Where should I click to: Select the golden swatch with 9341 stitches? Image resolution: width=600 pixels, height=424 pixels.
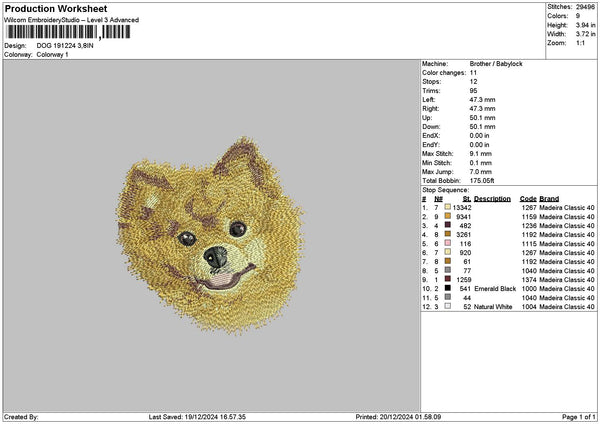[448, 216]
